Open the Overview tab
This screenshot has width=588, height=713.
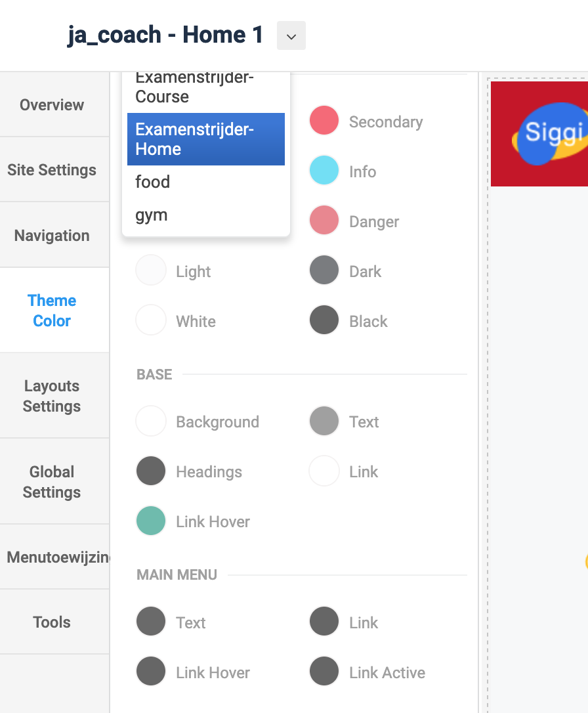click(52, 105)
